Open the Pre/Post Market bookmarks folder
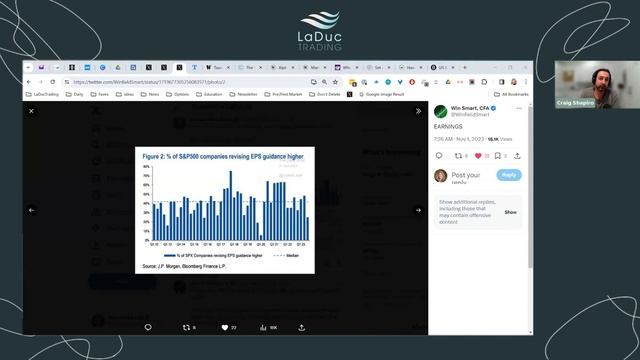The width and height of the screenshot is (640, 360). click(x=283, y=94)
